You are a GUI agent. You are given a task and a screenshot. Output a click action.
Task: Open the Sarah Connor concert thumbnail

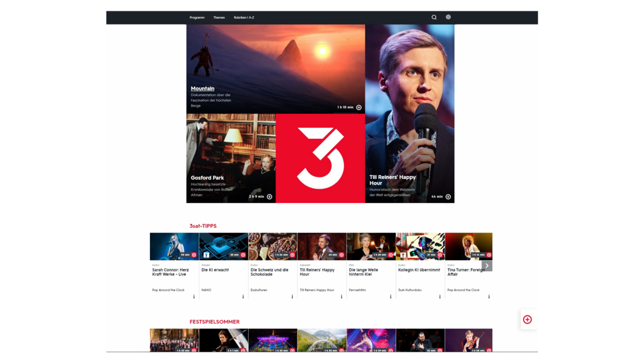click(174, 246)
